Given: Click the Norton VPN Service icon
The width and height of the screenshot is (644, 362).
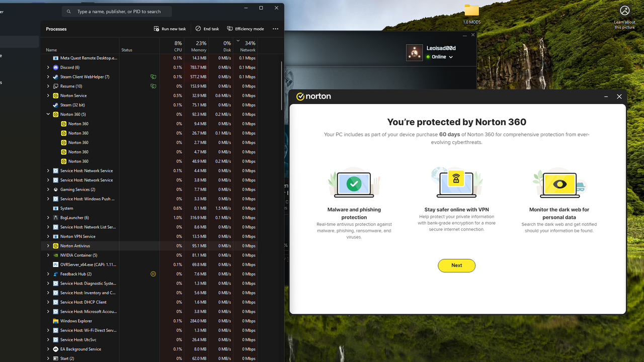Looking at the screenshot, I should (55, 236).
